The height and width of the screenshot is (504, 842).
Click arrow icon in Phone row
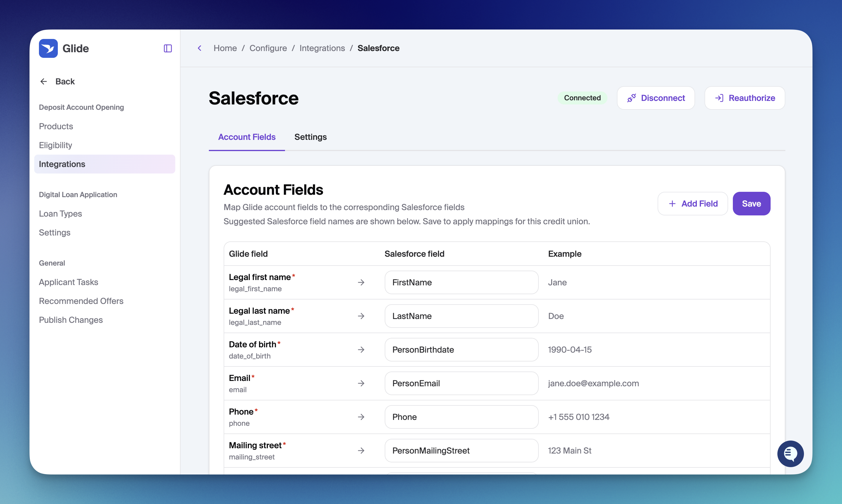pyautogui.click(x=361, y=417)
